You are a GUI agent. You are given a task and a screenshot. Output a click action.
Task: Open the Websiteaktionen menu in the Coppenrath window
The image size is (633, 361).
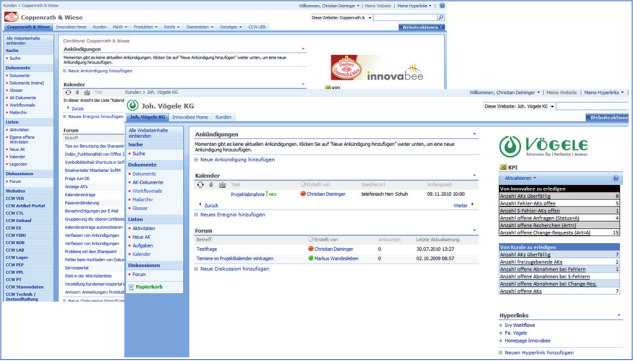click(422, 27)
